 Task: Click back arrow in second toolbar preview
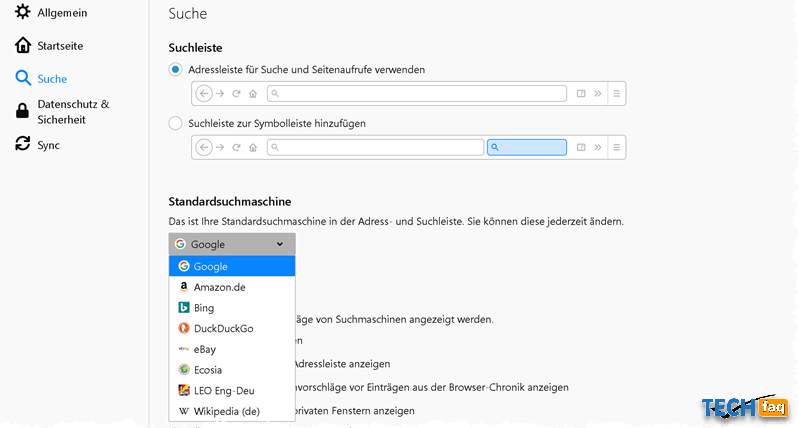point(204,147)
